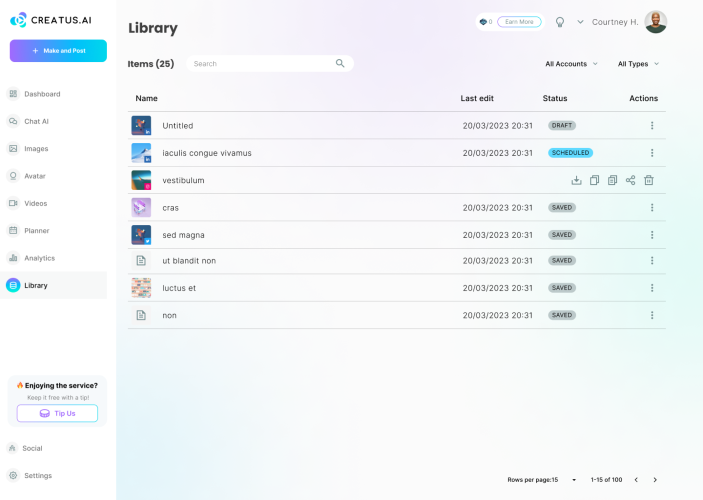Click the lightbulb ideas icon

click(560, 22)
